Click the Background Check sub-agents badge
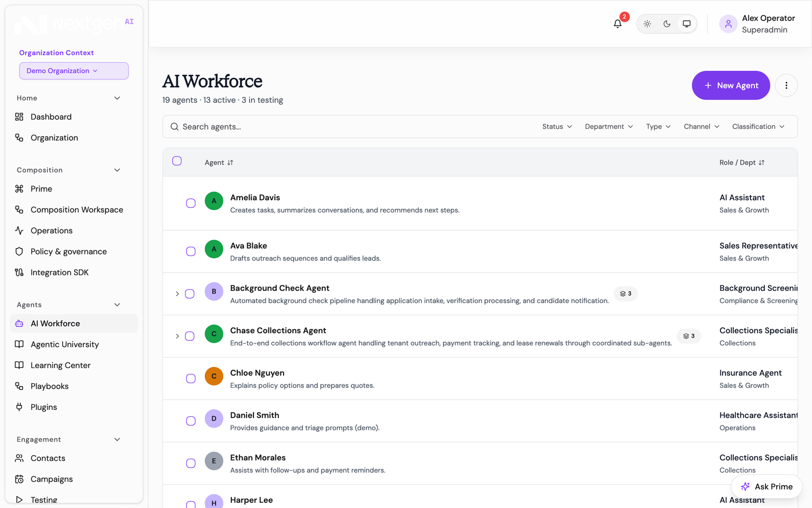 tap(626, 294)
